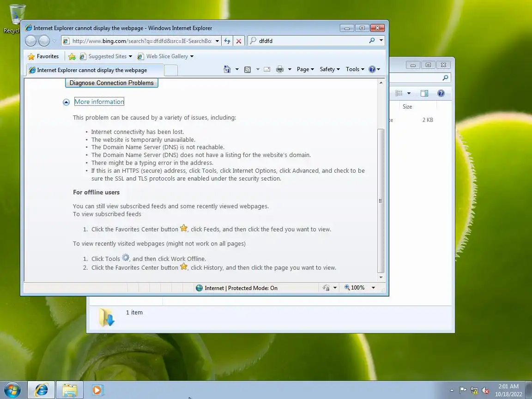Click Internet Explorer taskbar icon
Viewport: 532px width, 399px height.
pyautogui.click(x=41, y=390)
